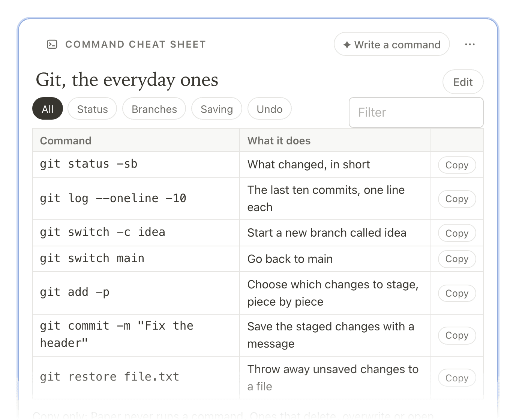Viewport: 516px width, 420px height.
Task: Click the description The last ten commits
Action: point(326,198)
